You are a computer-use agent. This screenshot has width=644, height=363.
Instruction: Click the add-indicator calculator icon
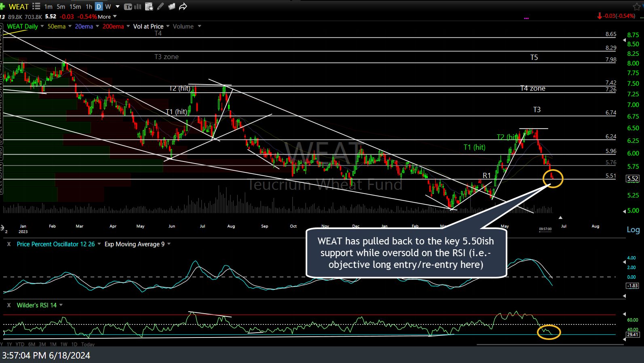pos(149,6)
